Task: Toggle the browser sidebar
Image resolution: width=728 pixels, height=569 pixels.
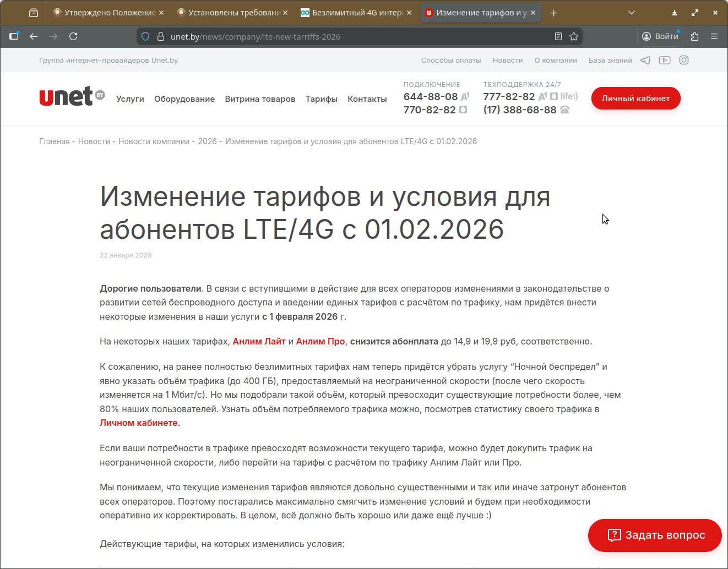Action: click(14, 36)
